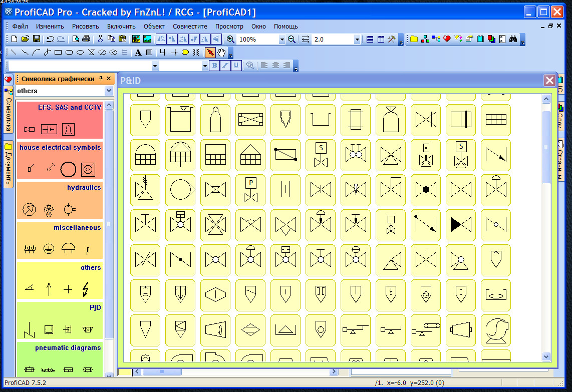Open the Объект menu
The image size is (572, 392).
154,26
